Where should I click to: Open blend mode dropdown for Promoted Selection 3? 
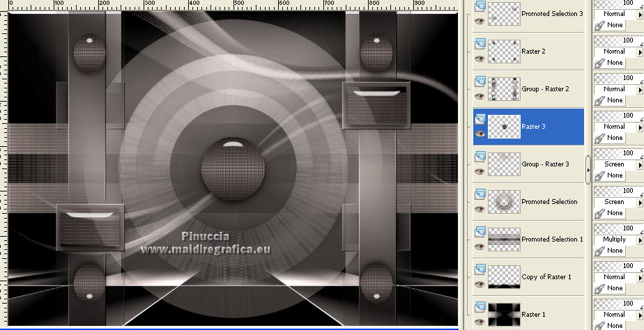[640, 15]
